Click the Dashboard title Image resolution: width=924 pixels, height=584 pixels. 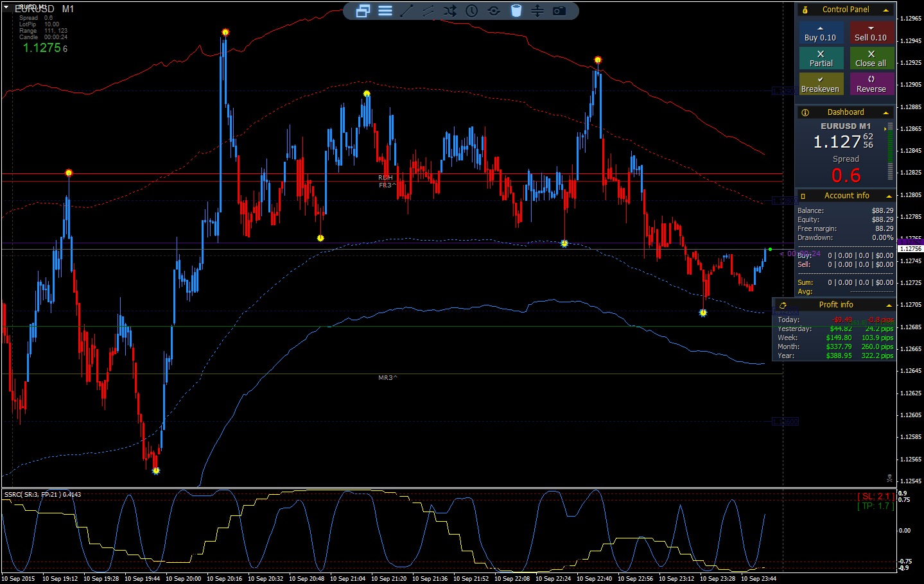click(846, 112)
